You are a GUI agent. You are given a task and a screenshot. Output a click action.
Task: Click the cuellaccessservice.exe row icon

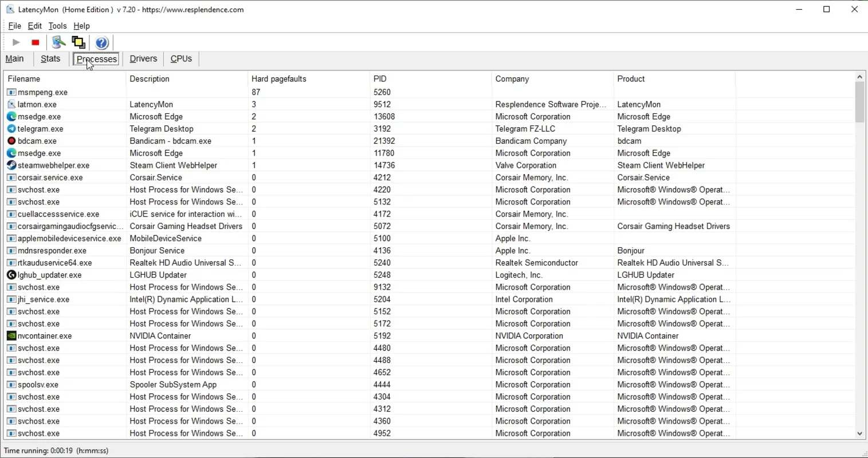pos(11,214)
